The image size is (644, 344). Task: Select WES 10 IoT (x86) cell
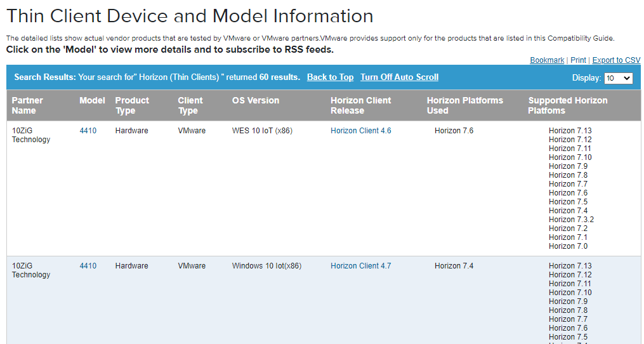click(x=262, y=131)
